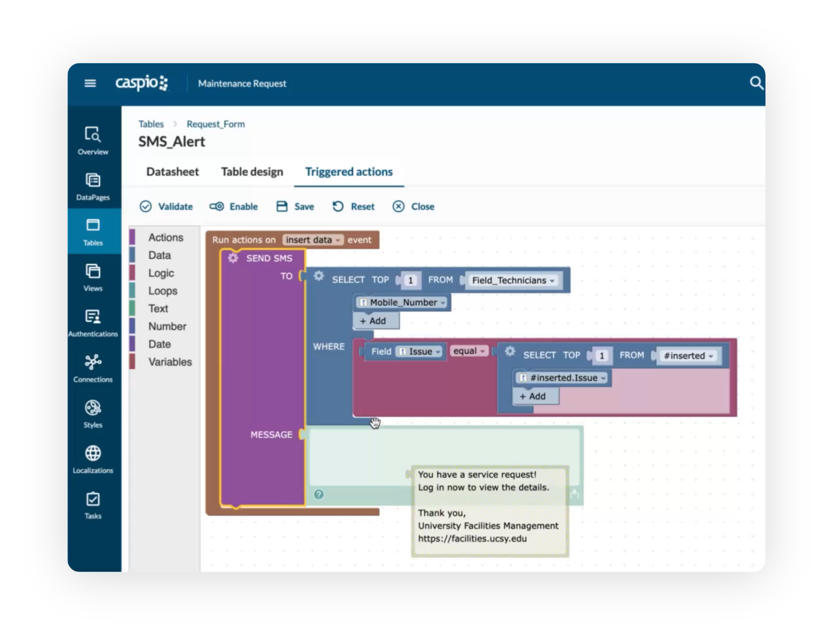Image resolution: width=833 pixels, height=644 pixels.
Task: Switch to the Table design tab
Action: point(252,172)
